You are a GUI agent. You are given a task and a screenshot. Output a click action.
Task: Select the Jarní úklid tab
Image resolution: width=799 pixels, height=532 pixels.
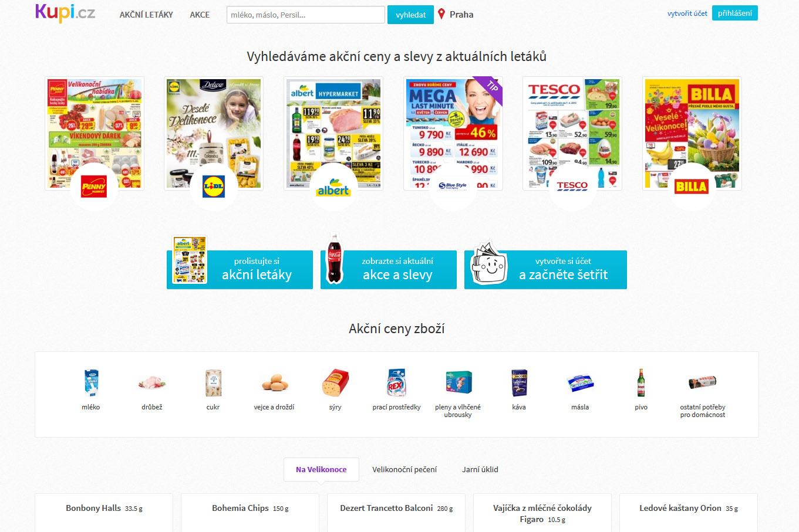click(x=480, y=469)
